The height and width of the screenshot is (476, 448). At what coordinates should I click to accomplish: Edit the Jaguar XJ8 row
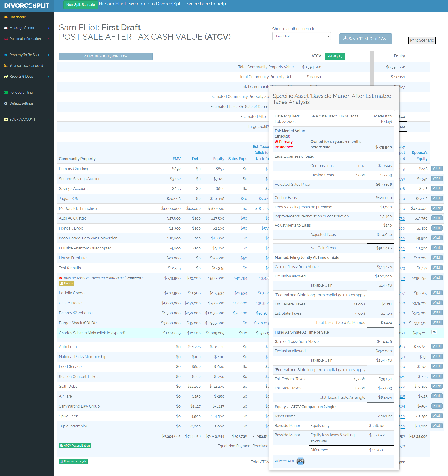[437, 198]
